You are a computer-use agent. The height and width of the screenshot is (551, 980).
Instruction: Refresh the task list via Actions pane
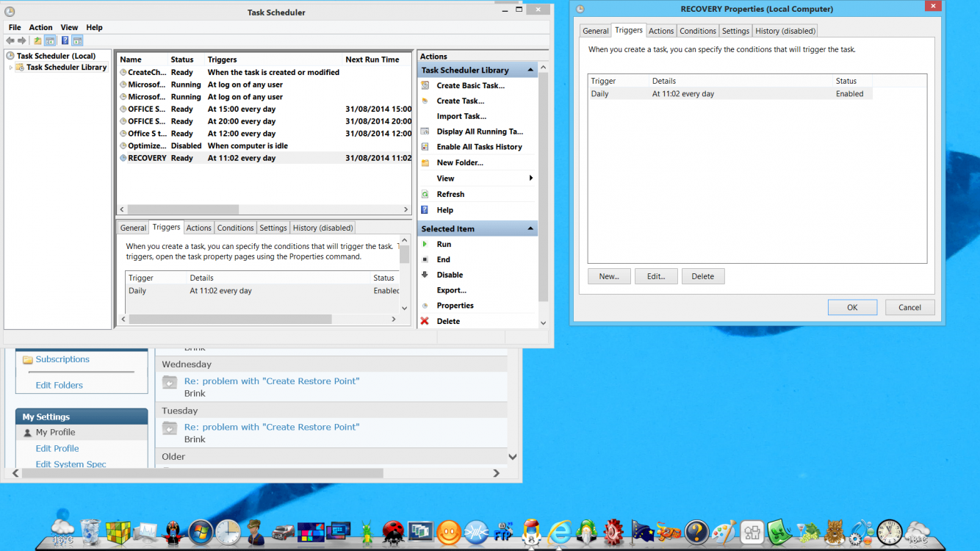point(450,195)
